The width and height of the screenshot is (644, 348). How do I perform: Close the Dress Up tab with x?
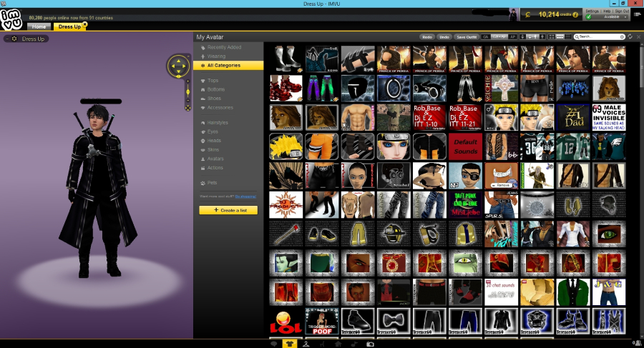click(84, 24)
